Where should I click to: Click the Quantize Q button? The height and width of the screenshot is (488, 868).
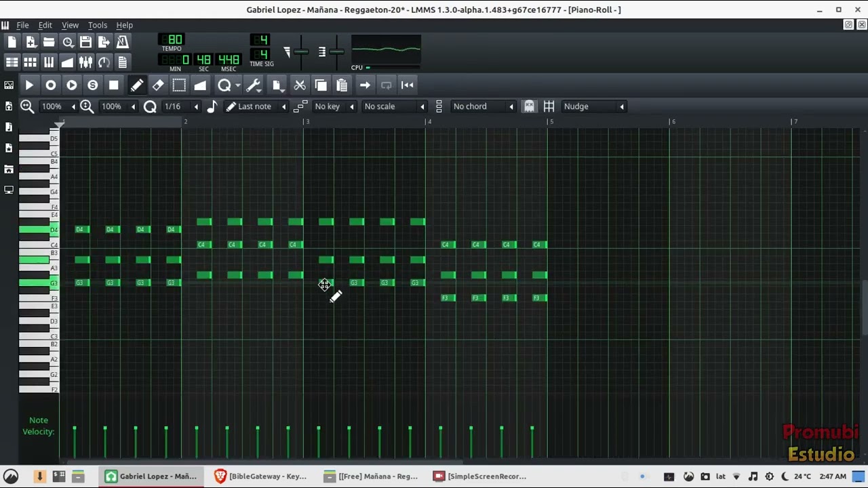pos(224,85)
